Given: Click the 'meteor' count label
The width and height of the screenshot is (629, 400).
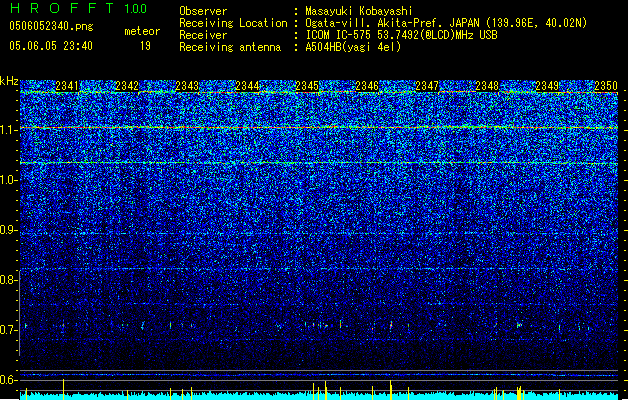Looking at the screenshot, I should (x=142, y=31).
